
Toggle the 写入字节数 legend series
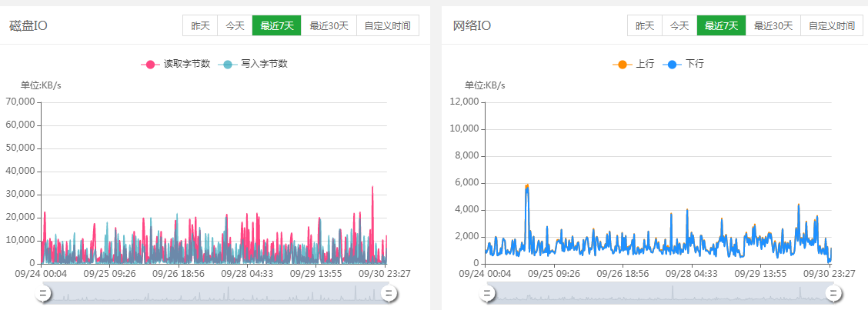253,64
